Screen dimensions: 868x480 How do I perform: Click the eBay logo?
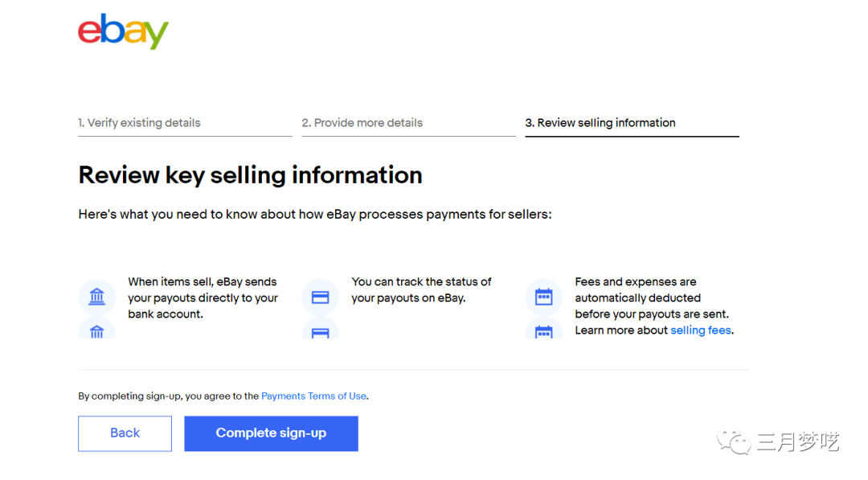tap(123, 31)
